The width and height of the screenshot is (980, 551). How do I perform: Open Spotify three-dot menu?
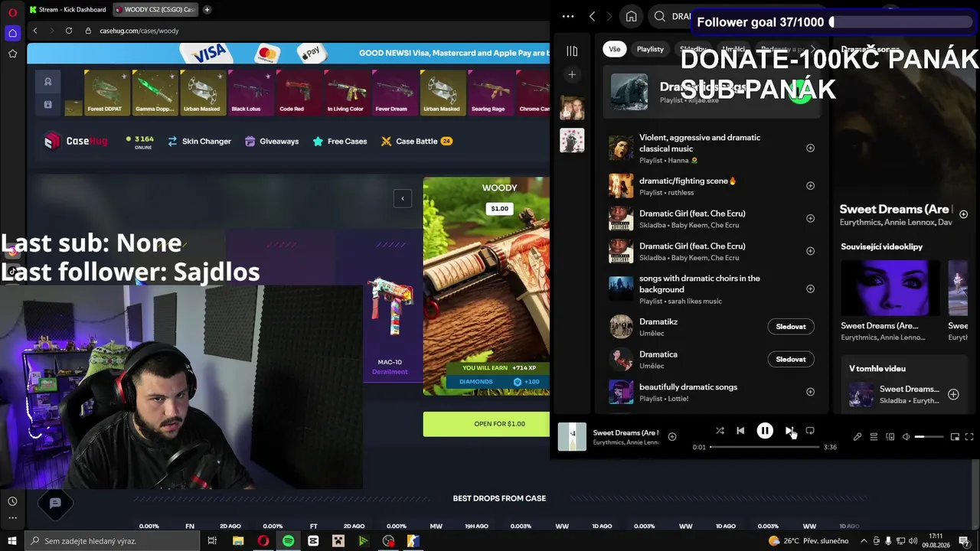pos(567,16)
